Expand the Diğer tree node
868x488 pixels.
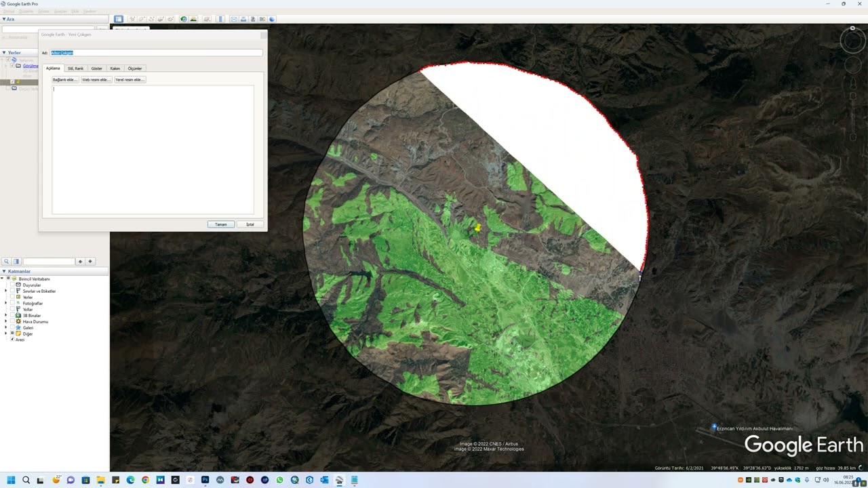click(5, 333)
